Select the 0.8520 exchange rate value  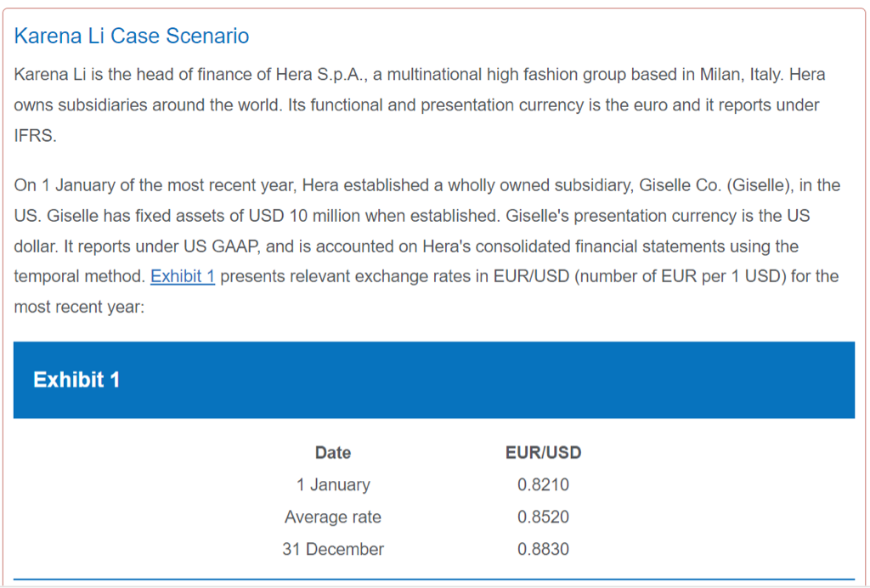tap(543, 517)
